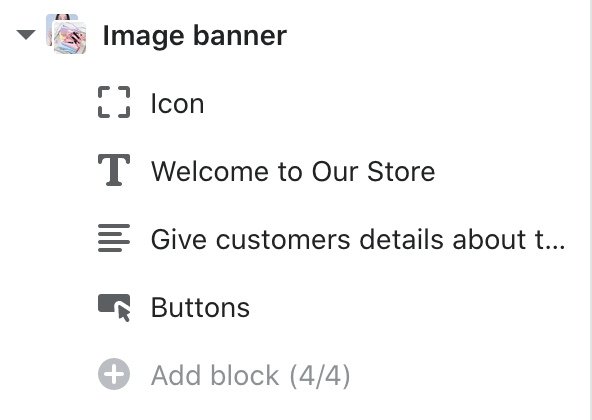Click the front stacked banner image thumbnail
592x420 pixels.
[69, 38]
